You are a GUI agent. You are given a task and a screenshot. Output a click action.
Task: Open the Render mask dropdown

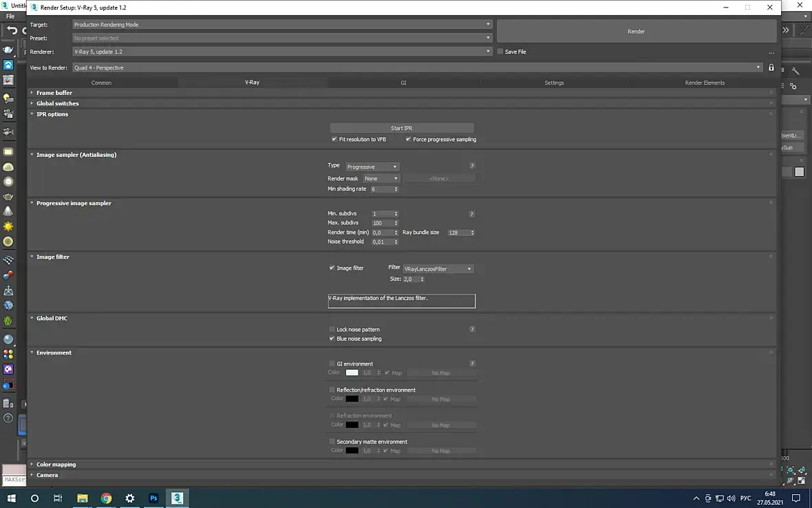click(381, 179)
